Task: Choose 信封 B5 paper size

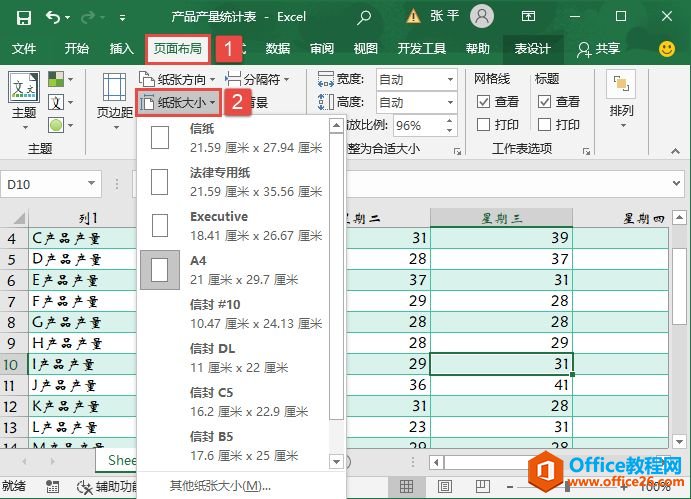Action: 234,446
